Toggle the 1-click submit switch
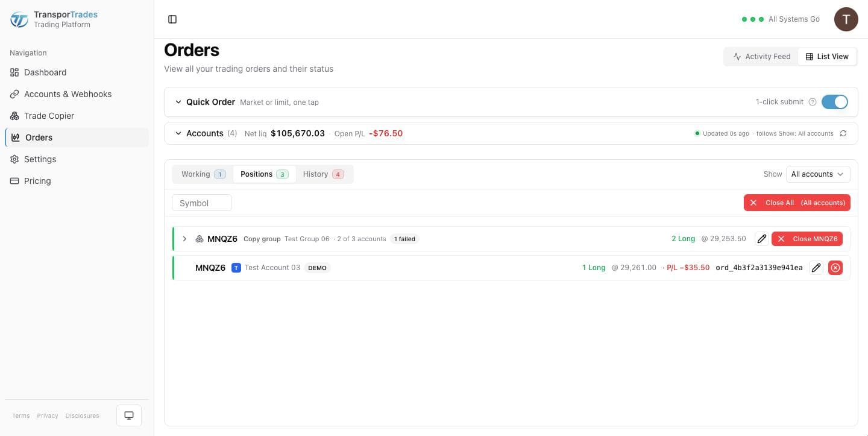The width and height of the screenshot is (868, 436). click(x=835, y=102)
